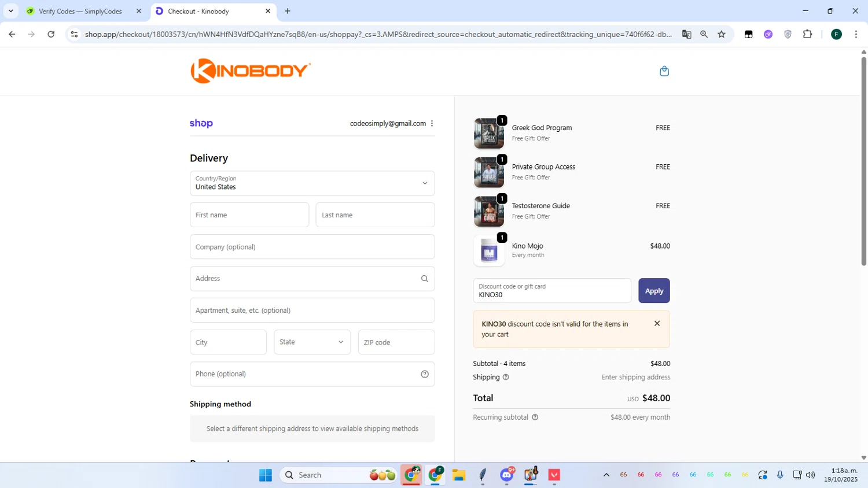Click the Recurring subtotal help icon

point(535,417)
